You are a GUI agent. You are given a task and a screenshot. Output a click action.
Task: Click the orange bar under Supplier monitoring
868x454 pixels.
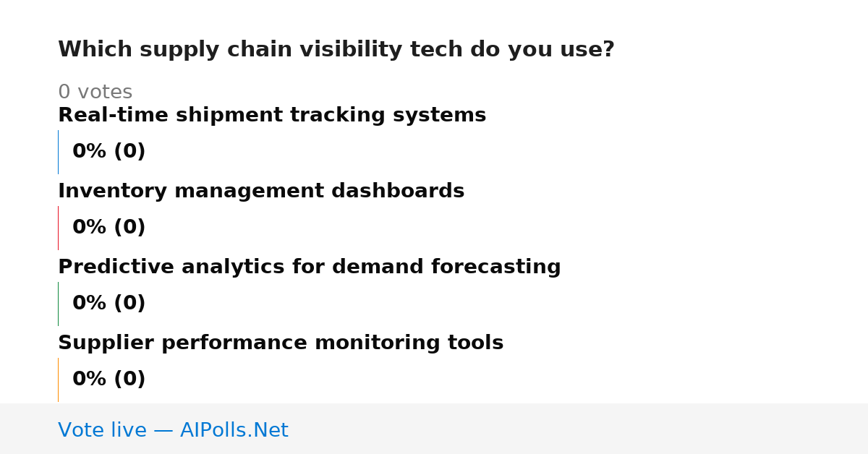point(58,380)
